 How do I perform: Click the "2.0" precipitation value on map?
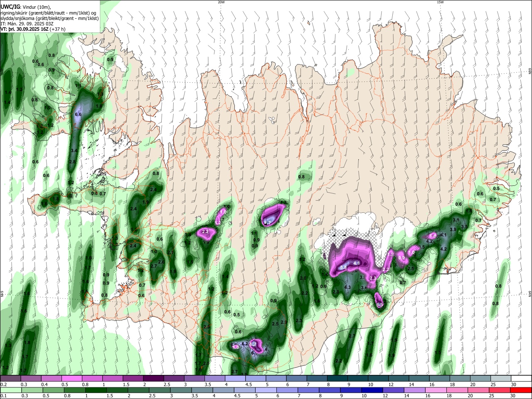[303, 278]
